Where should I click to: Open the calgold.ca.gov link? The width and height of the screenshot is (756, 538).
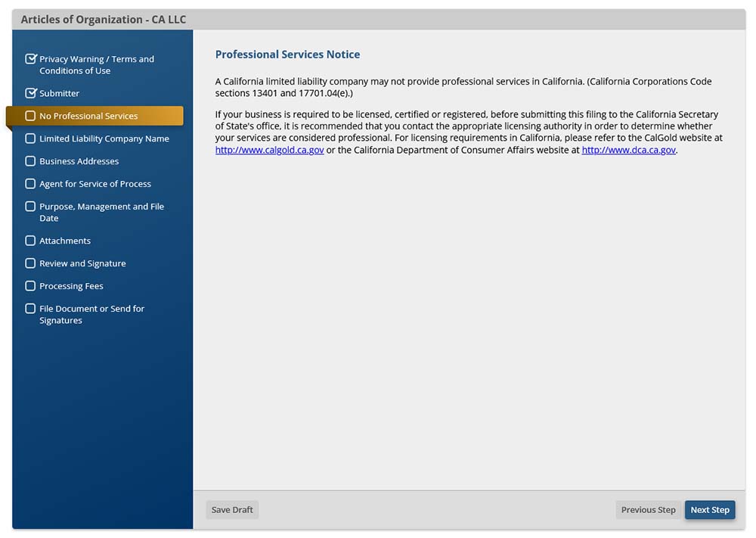coord(270,150)
